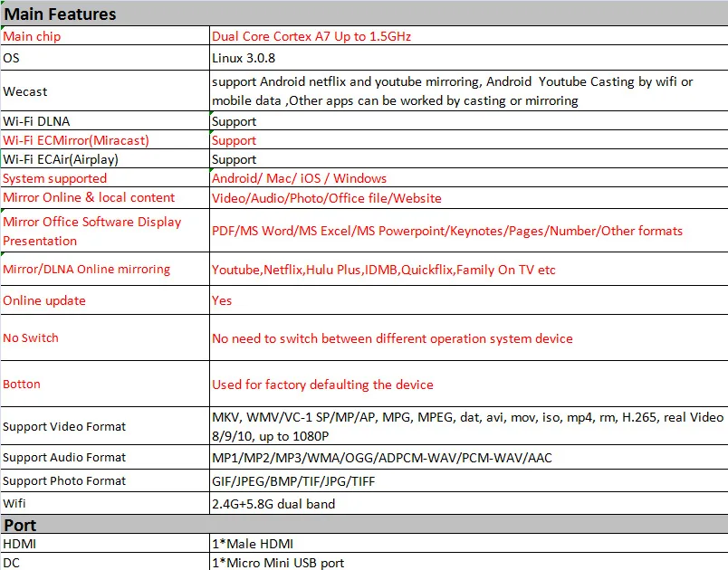Viewport: 728px width, 570px height.
Task: Select the Support Video Format cell
Action: click(x=104, y=426)
